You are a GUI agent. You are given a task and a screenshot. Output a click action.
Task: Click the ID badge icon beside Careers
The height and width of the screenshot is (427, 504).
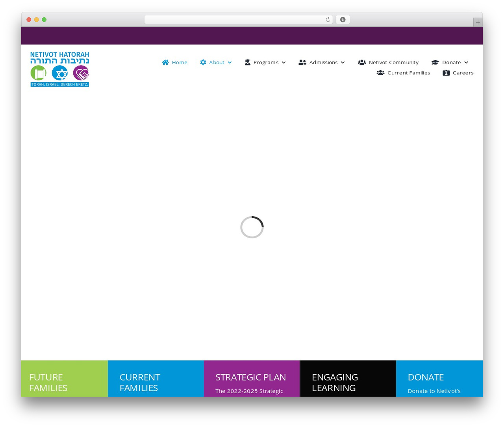point(446,72)
